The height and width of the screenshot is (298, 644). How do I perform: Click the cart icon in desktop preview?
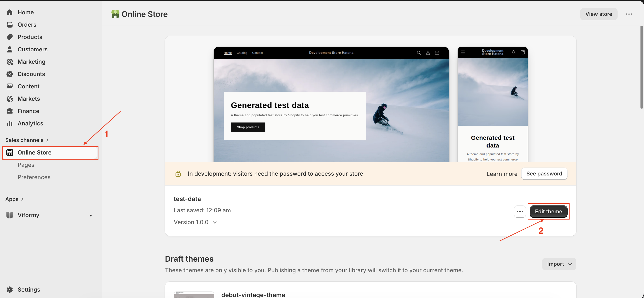[437, 53]
